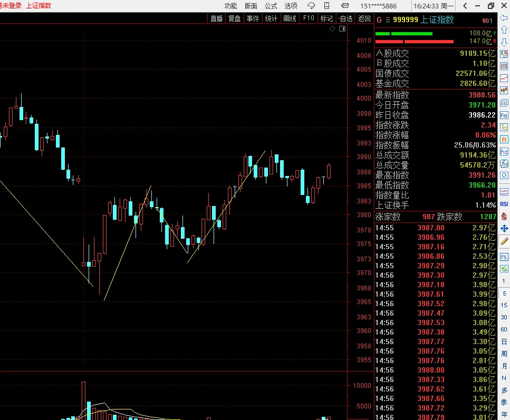The width and height of the screenshot is (510, 420).
Task: Select the 30-minute period
Action: click(x=504, y=317)
